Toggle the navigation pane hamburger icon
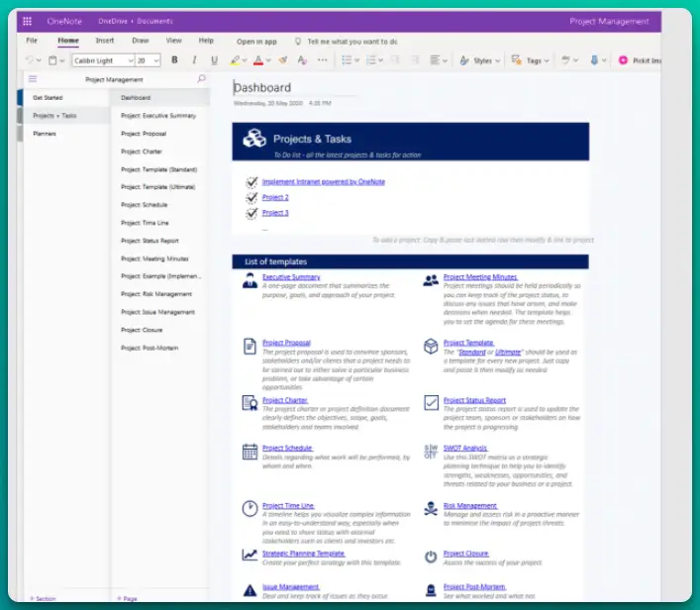The image size is (700, 610). pos(33,79)
